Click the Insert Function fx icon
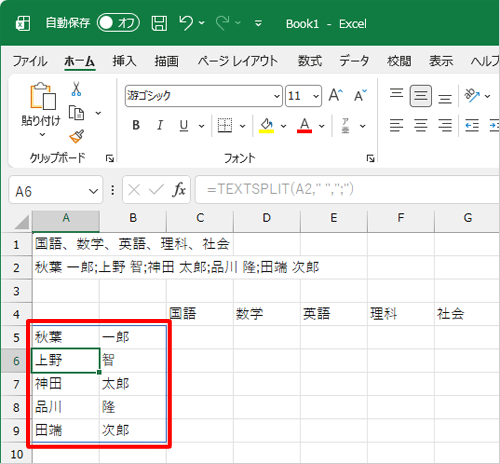 (x=179, y=190)
